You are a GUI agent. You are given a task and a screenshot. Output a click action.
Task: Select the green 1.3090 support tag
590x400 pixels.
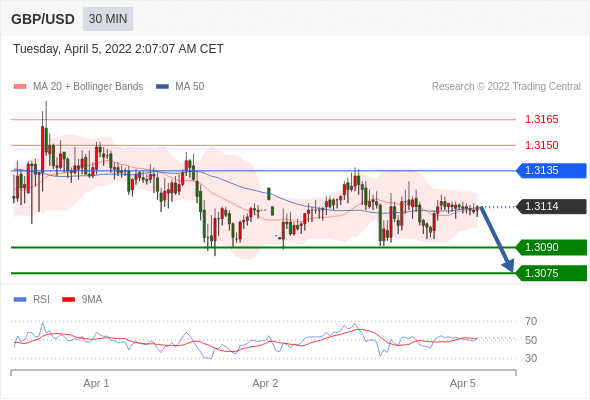pos(551,248)
